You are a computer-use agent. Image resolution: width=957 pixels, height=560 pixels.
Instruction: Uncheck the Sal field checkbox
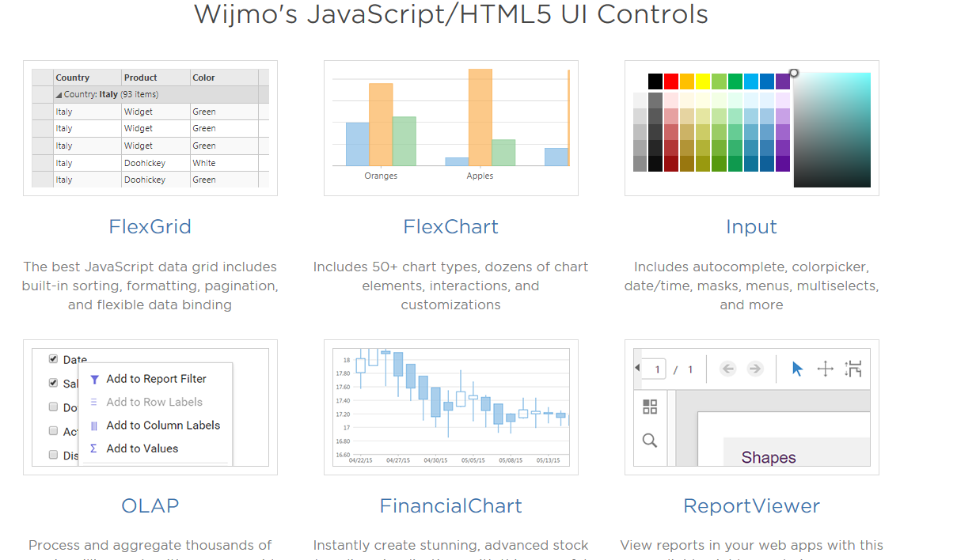[x=53, y=383]
